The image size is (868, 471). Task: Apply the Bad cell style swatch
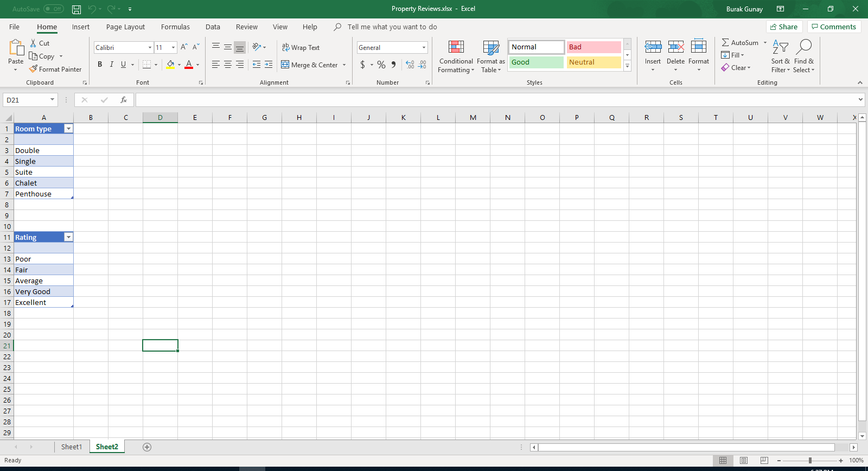[593, 47]
